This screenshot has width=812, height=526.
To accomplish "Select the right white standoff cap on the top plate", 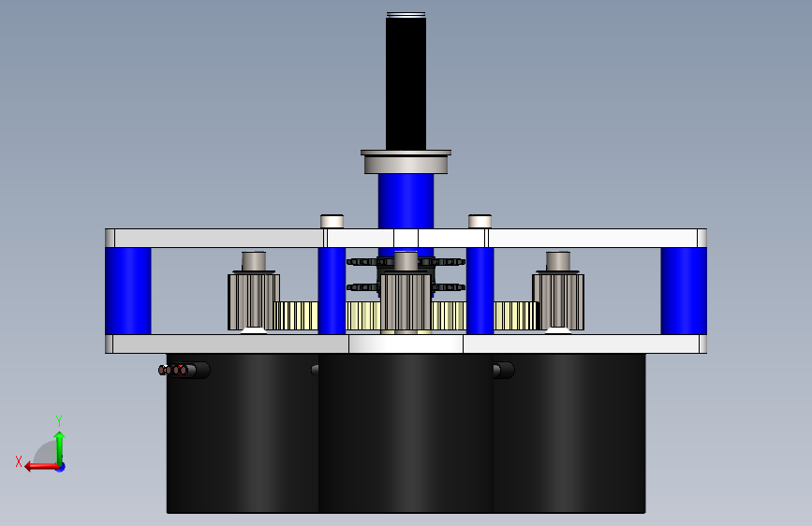I will coord(480,222).
